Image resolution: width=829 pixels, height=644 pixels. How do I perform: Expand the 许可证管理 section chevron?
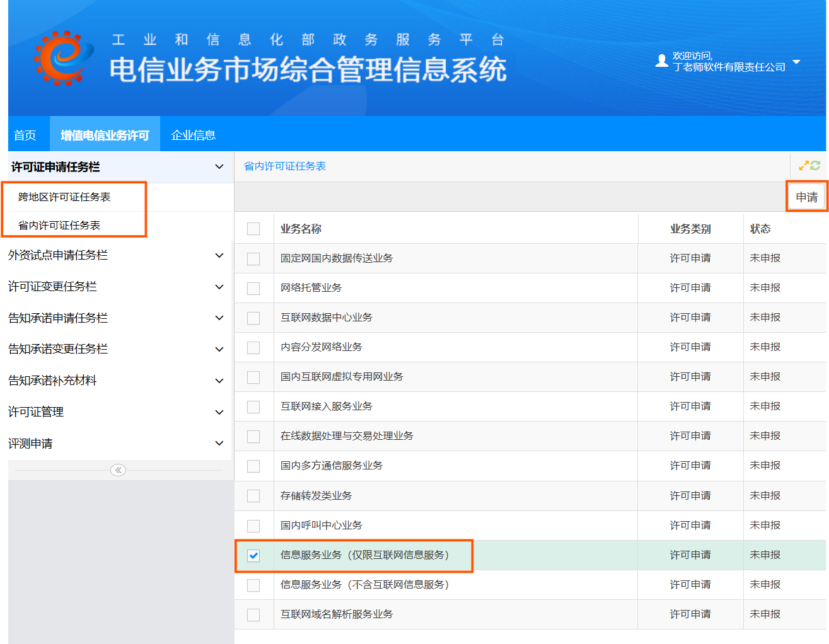[219, 412]
